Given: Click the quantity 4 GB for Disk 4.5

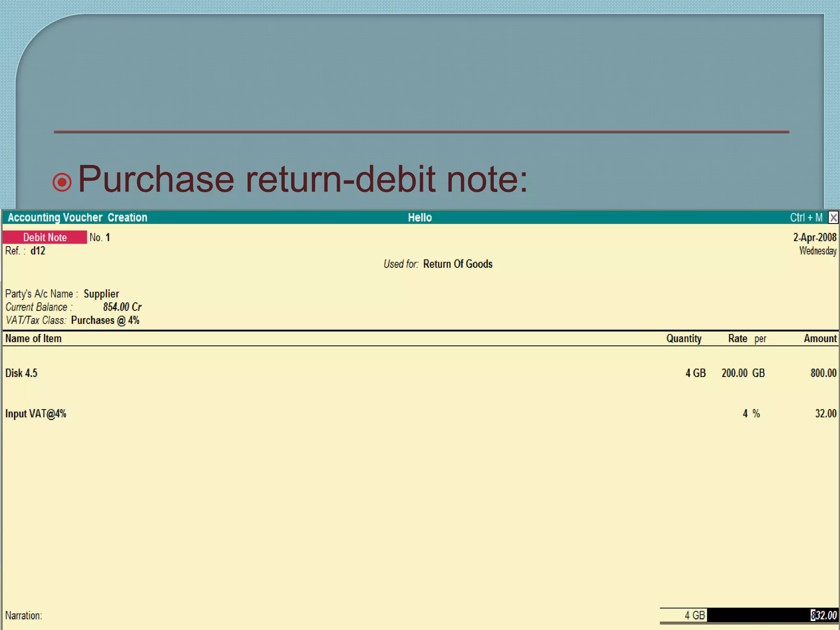Looking at the screenshot, I should pos(696,373).
